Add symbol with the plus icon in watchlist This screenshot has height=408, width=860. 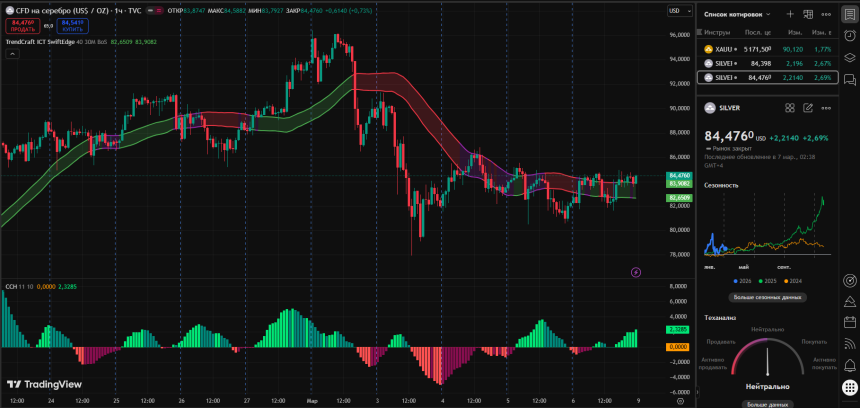coord(790,14)
